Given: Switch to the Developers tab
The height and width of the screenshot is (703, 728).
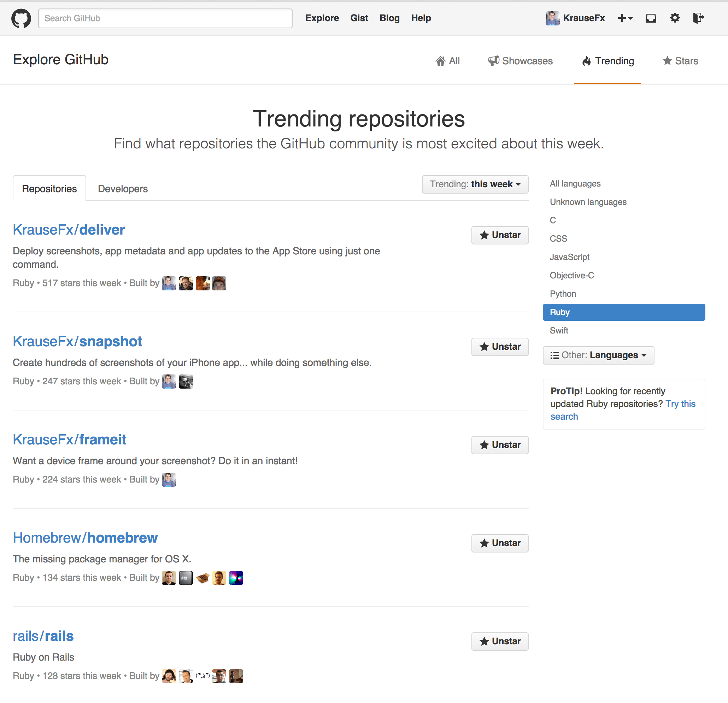Looking at the screenshot, I should point(123,189).
